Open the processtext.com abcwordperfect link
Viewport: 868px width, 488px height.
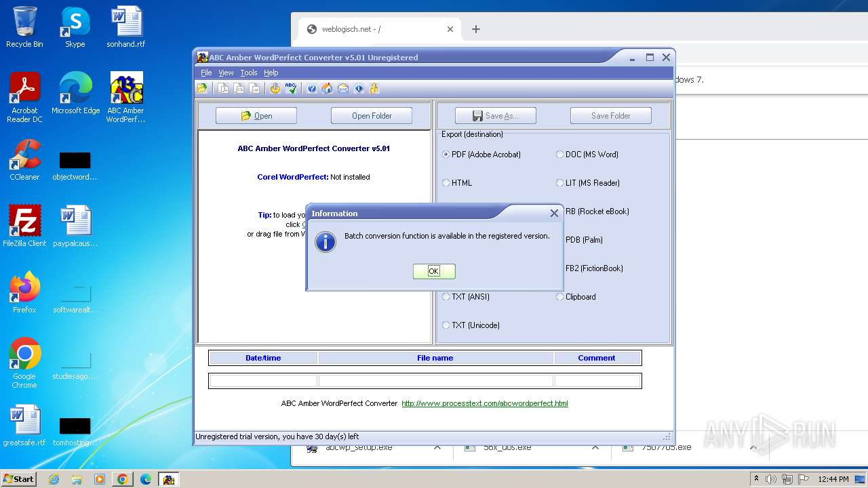[x=485, y=403]
